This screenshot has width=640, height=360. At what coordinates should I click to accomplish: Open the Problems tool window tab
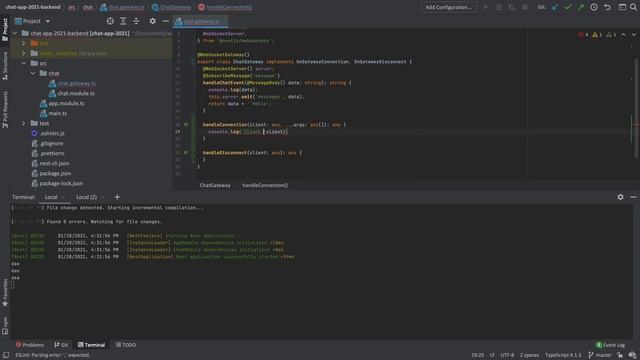tap(30, 345)
